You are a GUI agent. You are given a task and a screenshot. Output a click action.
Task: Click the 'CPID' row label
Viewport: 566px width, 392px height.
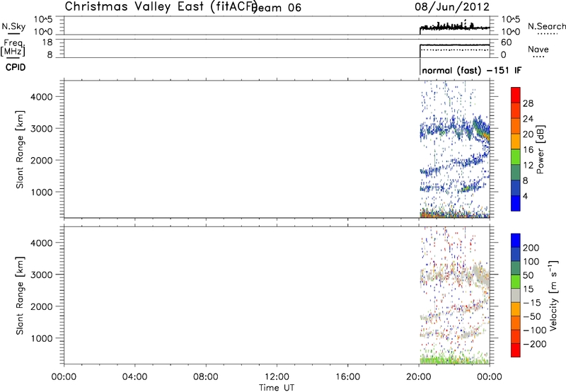tap(16, 67)
